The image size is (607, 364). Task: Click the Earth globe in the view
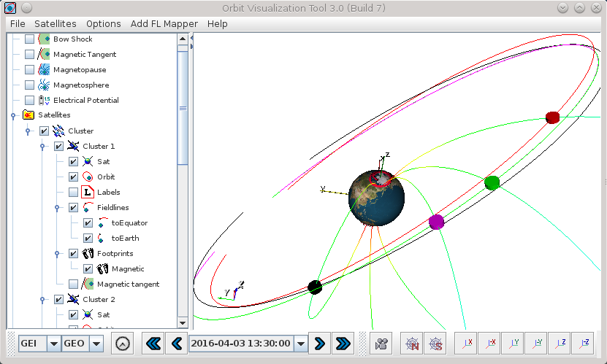click(x=377, y=198)
